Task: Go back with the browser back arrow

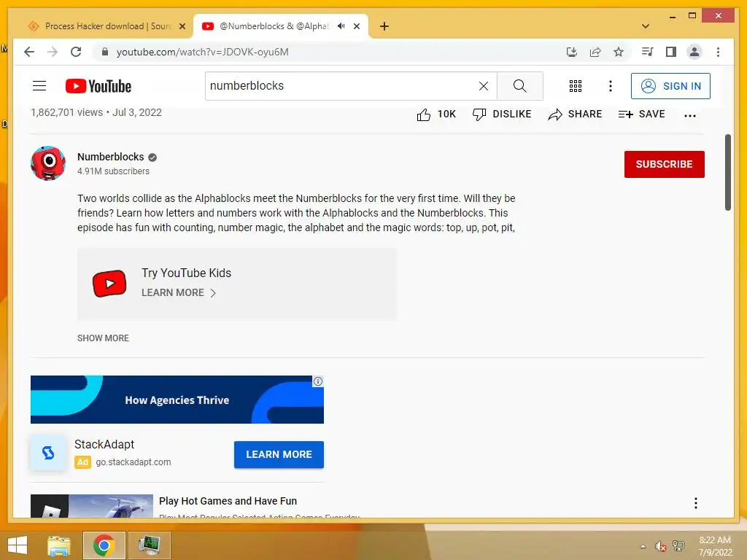Action: pyautogui.click(x=29, y=52)
